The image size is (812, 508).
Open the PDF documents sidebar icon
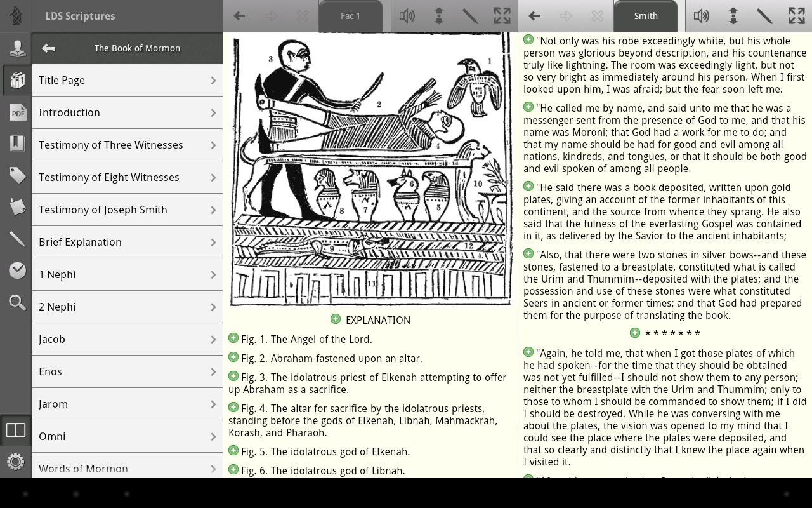[17, 112]
